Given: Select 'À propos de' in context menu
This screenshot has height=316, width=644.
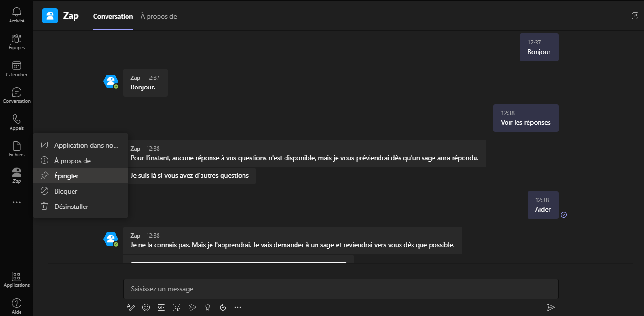Looking at the screenshot, I should 81,161.
